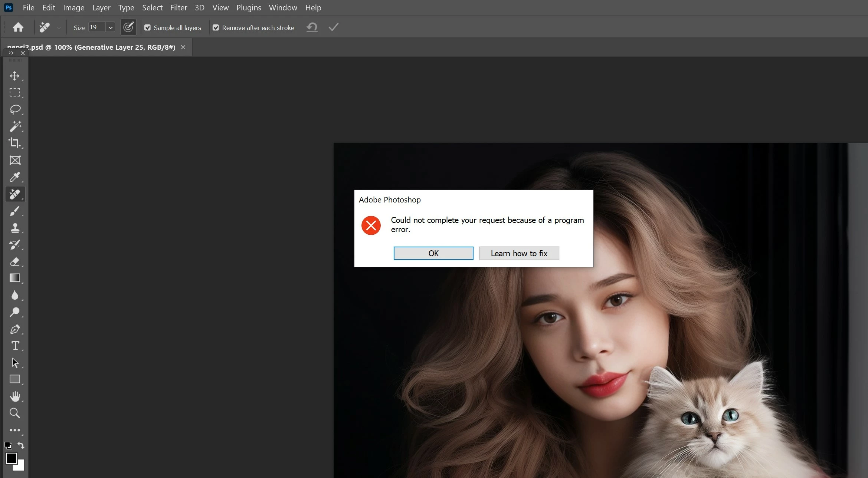Pick the Eyedropper tool
Viewport: 868px width, 478px height.
click(15, 177)
